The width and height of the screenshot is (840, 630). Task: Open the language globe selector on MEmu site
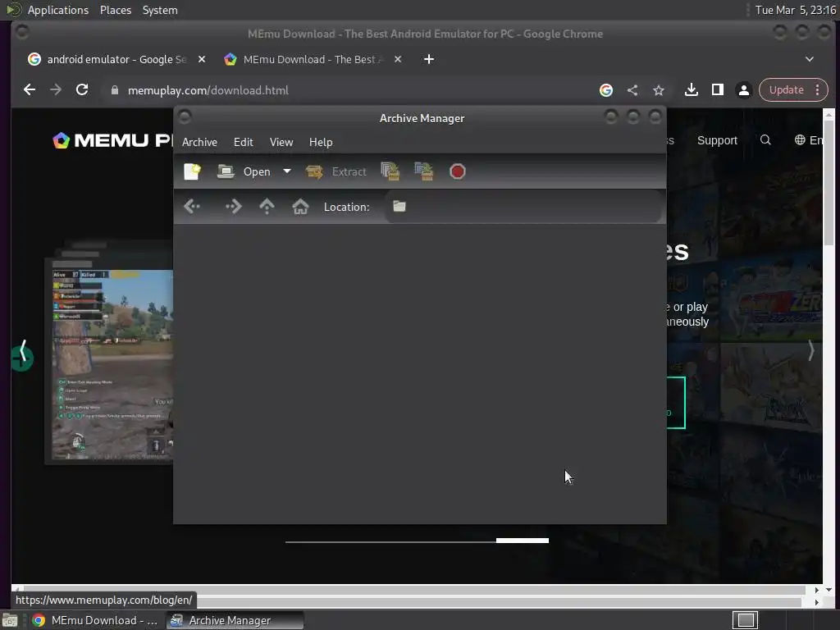coord(808,140)
